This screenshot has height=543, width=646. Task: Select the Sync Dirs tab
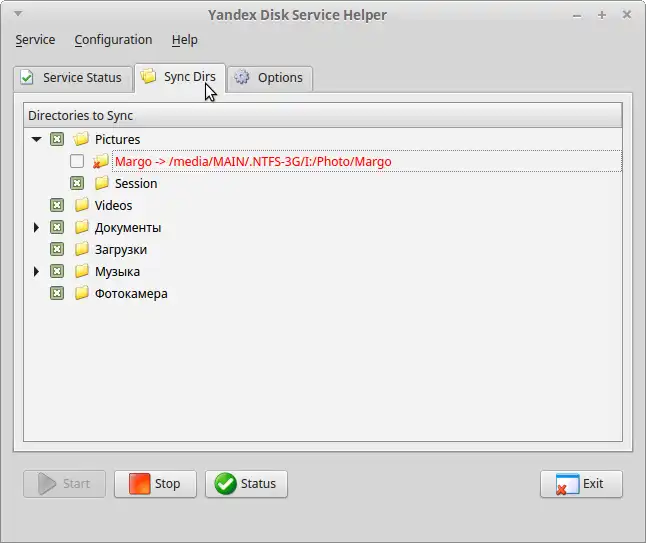click(180, 77)
